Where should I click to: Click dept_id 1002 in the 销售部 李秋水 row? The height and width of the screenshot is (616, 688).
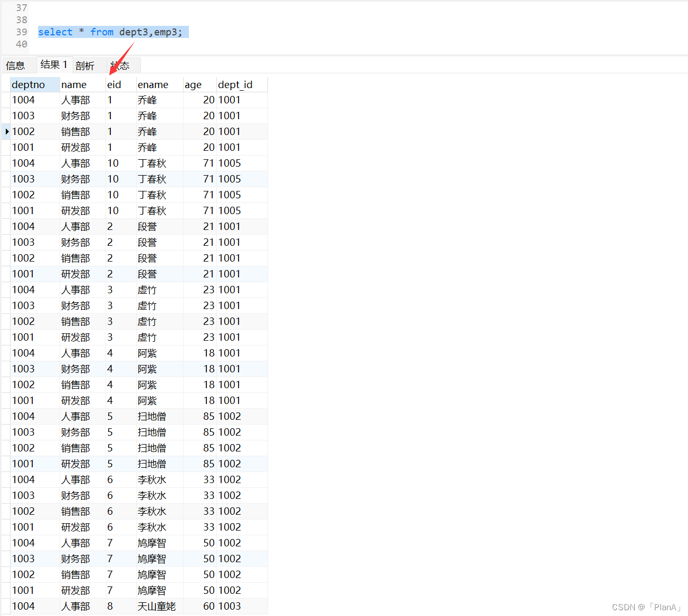tap(242, 511)
